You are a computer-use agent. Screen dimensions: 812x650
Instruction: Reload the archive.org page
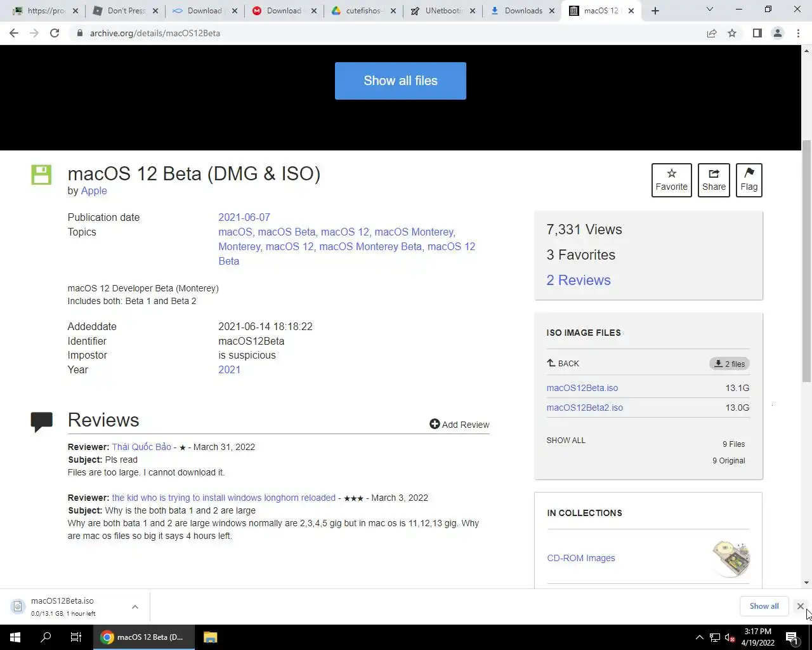pyautogui.click(x=55, y=33)
